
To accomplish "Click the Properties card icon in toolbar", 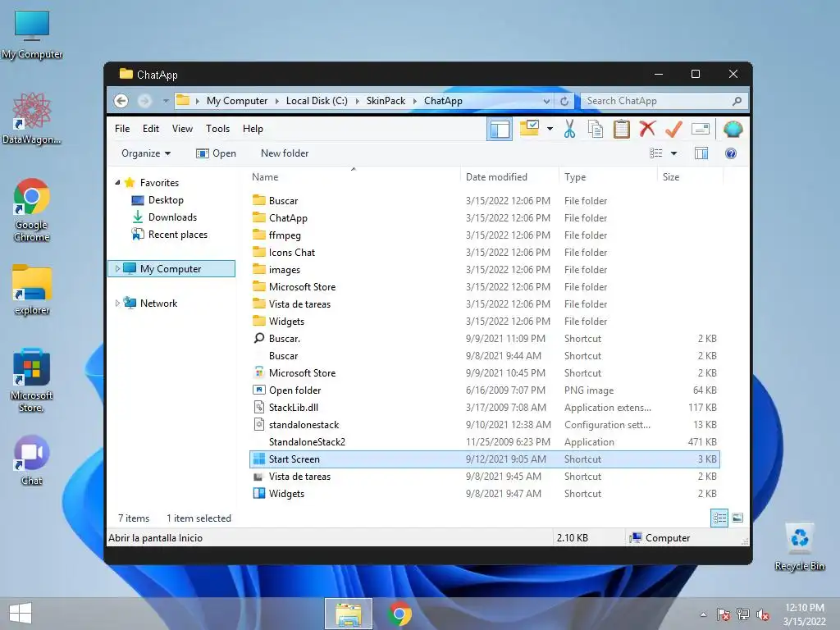I will coord(701,129).
